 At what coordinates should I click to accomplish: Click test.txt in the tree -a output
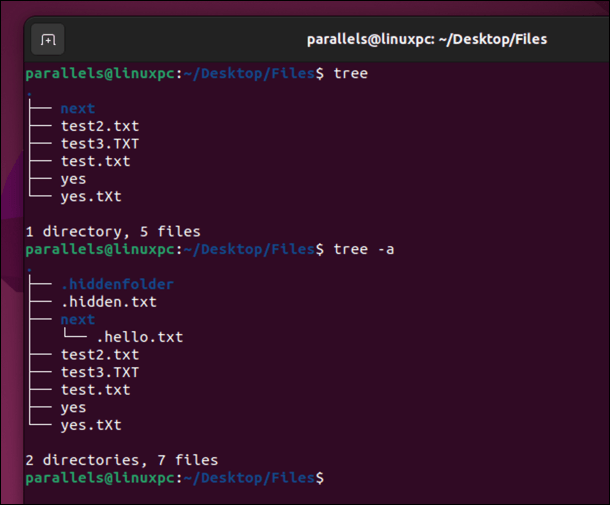click(x=95, y=390)
